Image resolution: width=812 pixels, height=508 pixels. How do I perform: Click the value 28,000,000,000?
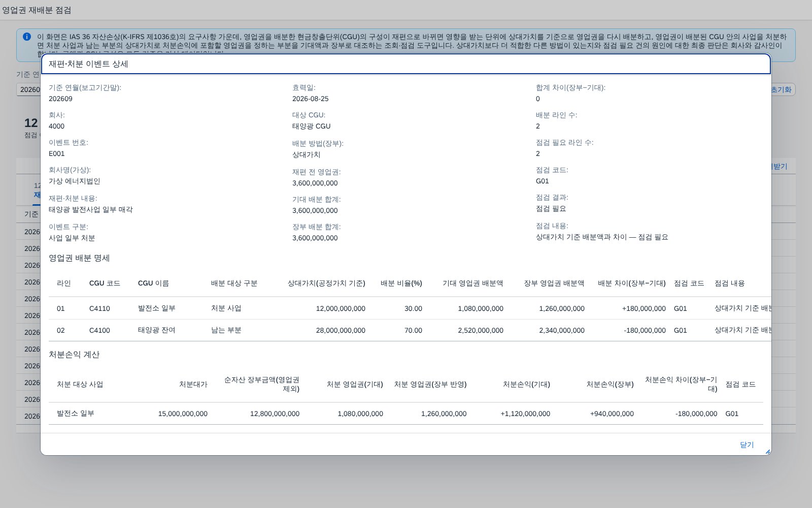click(341, 330)
